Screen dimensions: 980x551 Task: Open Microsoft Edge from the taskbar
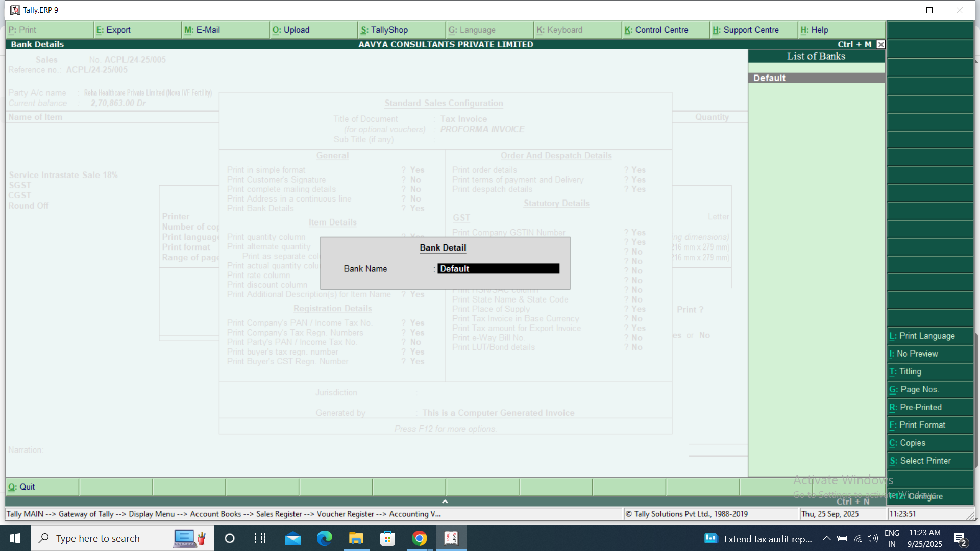point(325,538)
